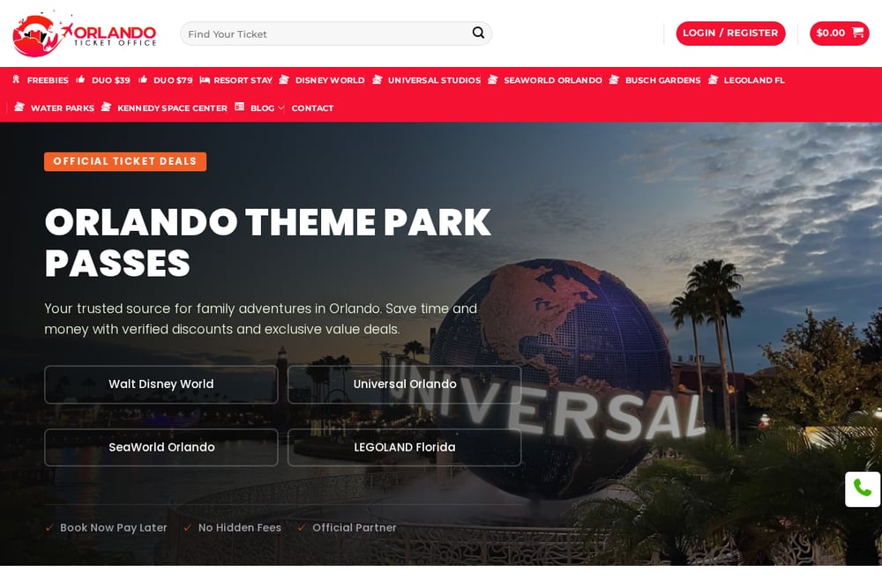Open the Contact menu link
The image size is (882, 588).
312,108
